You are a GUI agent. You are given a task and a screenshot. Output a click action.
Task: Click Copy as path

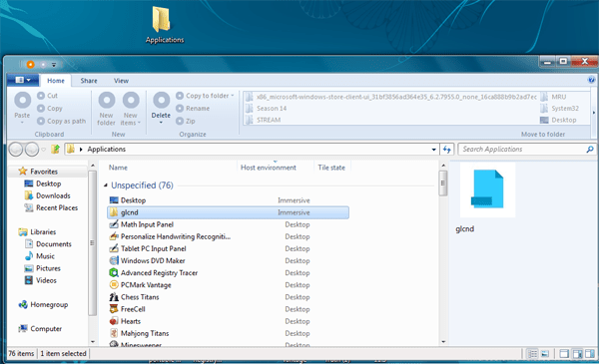[x=62, y=121]
